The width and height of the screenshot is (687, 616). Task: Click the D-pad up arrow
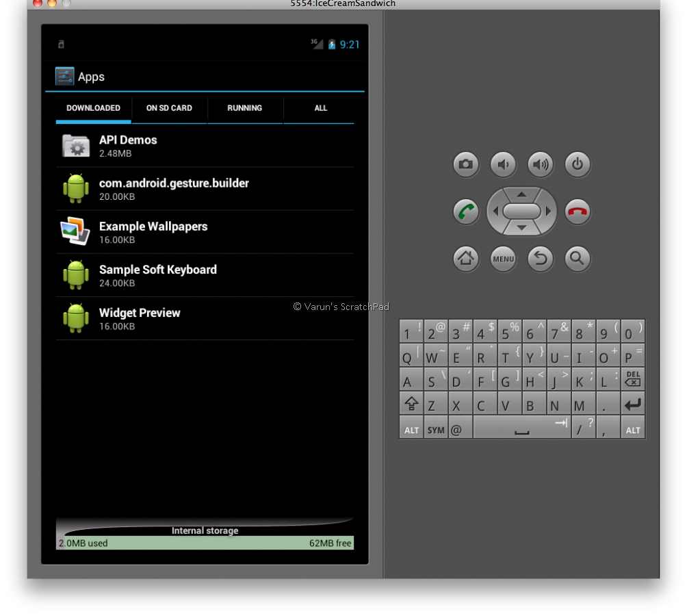click(x=521, y=194)
